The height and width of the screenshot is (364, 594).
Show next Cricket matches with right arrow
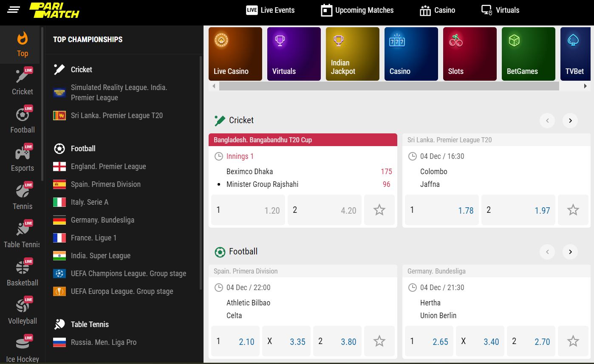pos(570,121)
